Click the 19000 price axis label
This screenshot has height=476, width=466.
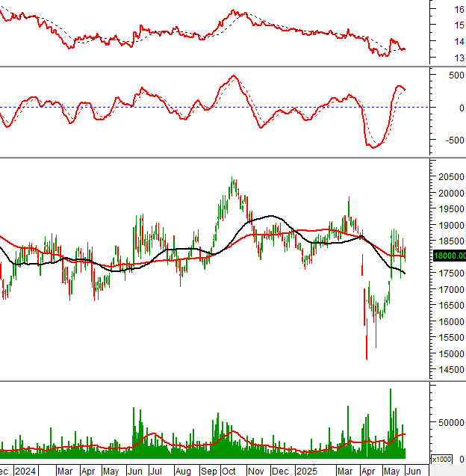pos(451,225)
